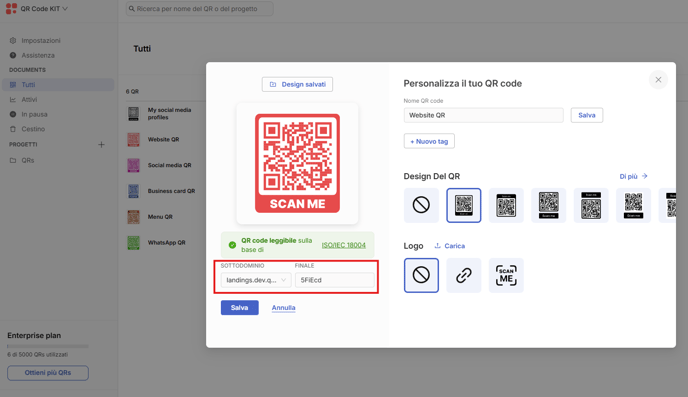The image size is (688, 397).
Task: Open Assistenza help page
Action: pos(38,55)
